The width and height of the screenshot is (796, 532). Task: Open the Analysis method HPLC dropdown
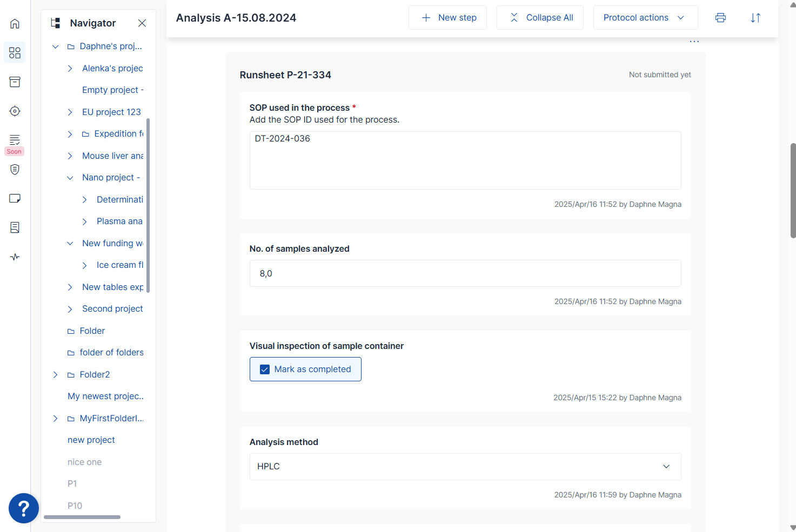click(465, 467)
